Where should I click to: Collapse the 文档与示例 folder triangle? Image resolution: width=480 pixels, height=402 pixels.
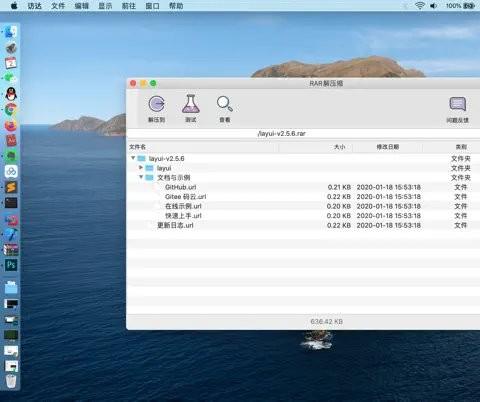pyautogui.click(x=141, y=177)
